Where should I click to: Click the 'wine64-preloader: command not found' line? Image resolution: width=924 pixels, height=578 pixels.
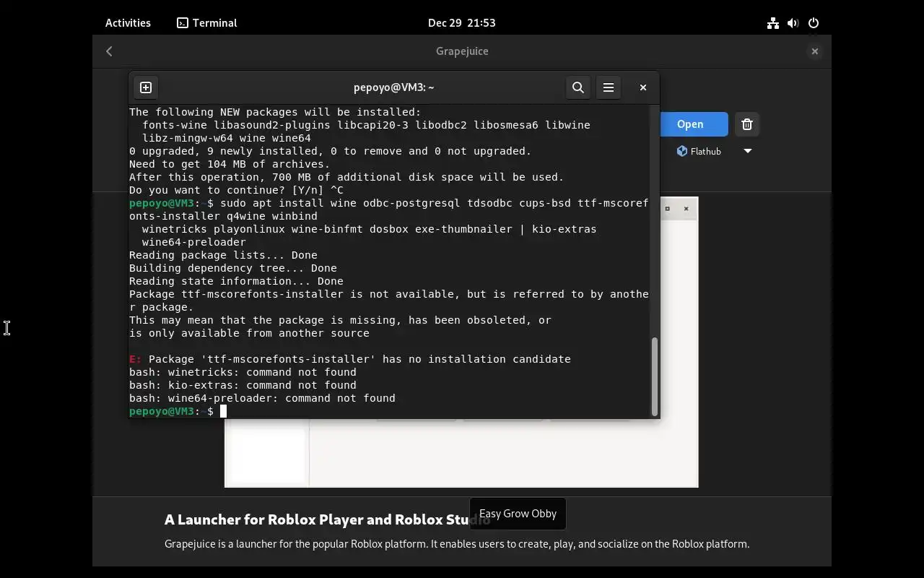pyautogui.click(x=262, y=398)
